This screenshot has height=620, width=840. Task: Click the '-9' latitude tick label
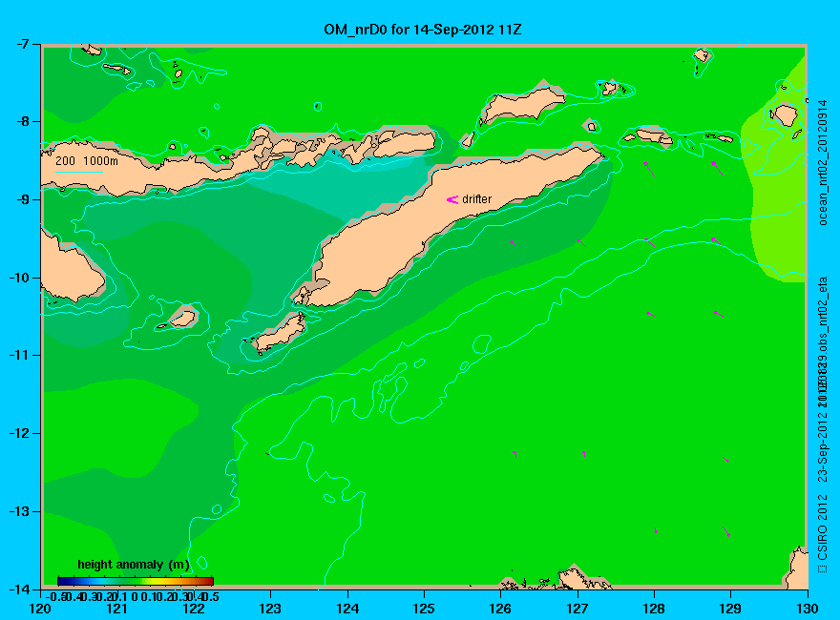[x=22, y=199]
